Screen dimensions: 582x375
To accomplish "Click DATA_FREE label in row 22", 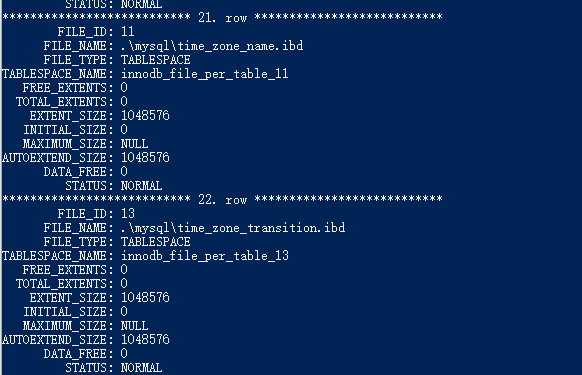I will (75, 354).
